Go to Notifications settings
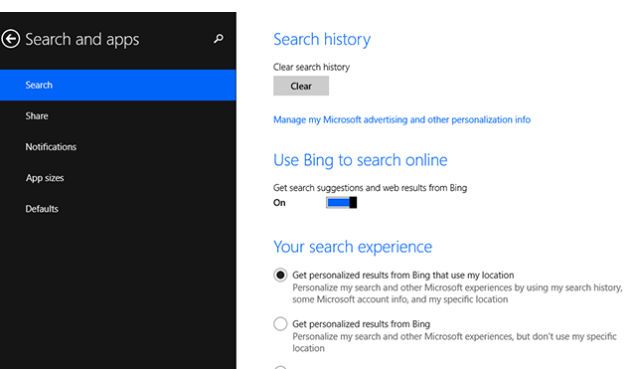This screenshot has width=631, height=369. coord(118,147)
